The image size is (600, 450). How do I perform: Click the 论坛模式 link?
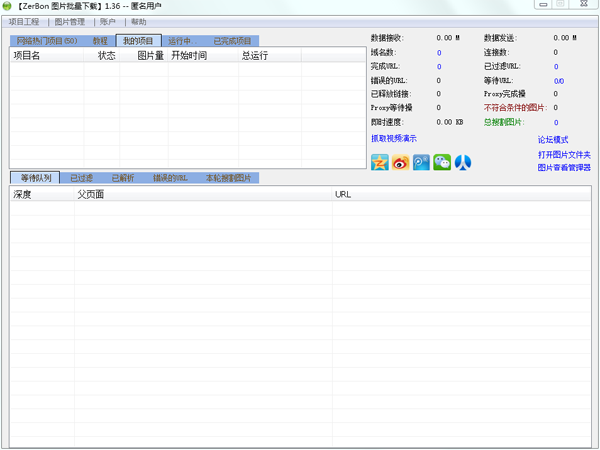(x=553, y=140)
